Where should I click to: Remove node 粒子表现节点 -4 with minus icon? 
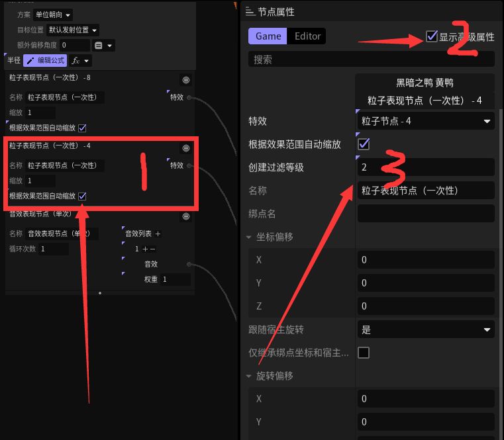pos(186,148)
